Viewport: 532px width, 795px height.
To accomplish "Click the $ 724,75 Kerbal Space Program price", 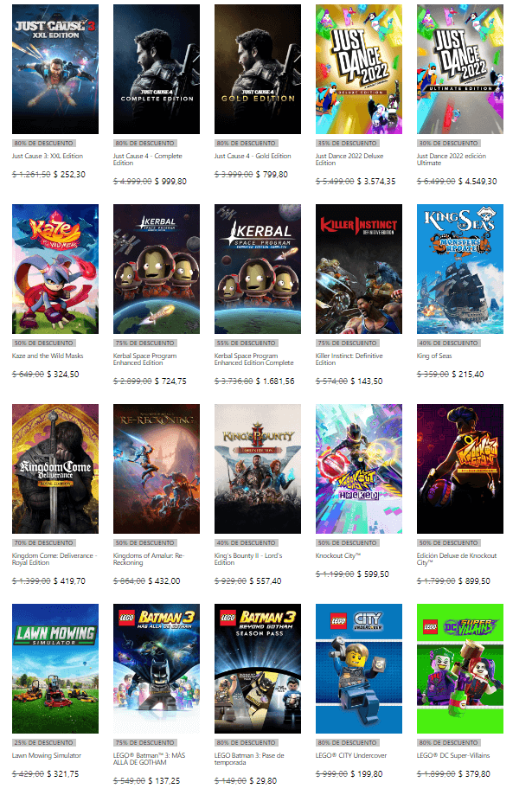I will coord(170,381).
